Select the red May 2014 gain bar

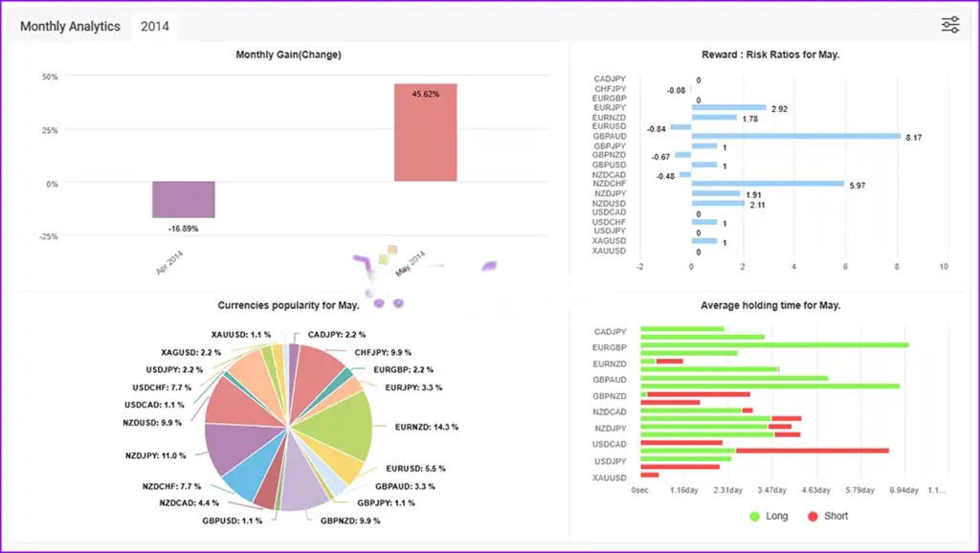pyautogui.click(x=425, y=132)
